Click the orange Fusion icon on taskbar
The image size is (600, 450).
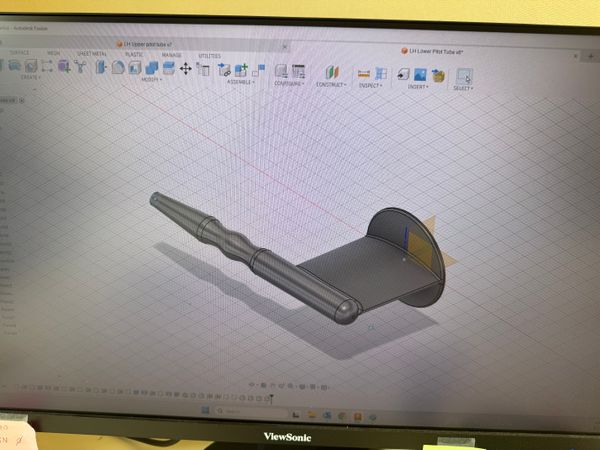tap(357, 416)
